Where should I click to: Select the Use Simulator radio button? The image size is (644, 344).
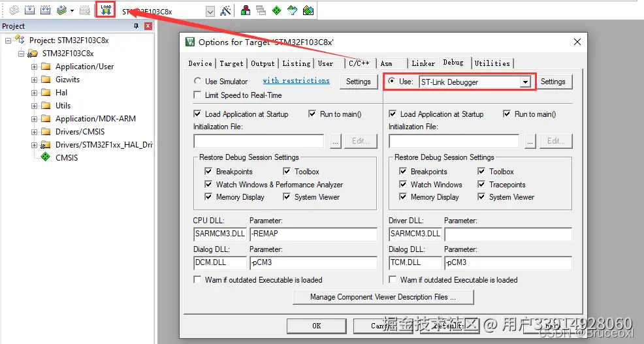(197, 81)
